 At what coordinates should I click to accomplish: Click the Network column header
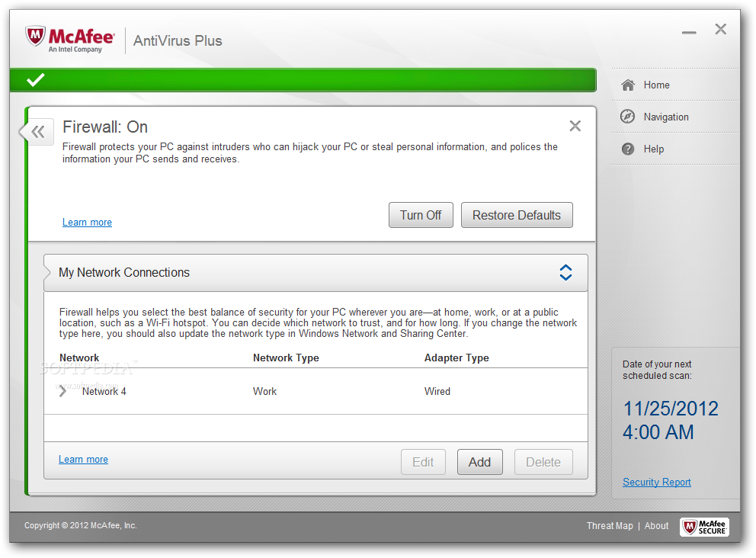click(x=79, y=358)
